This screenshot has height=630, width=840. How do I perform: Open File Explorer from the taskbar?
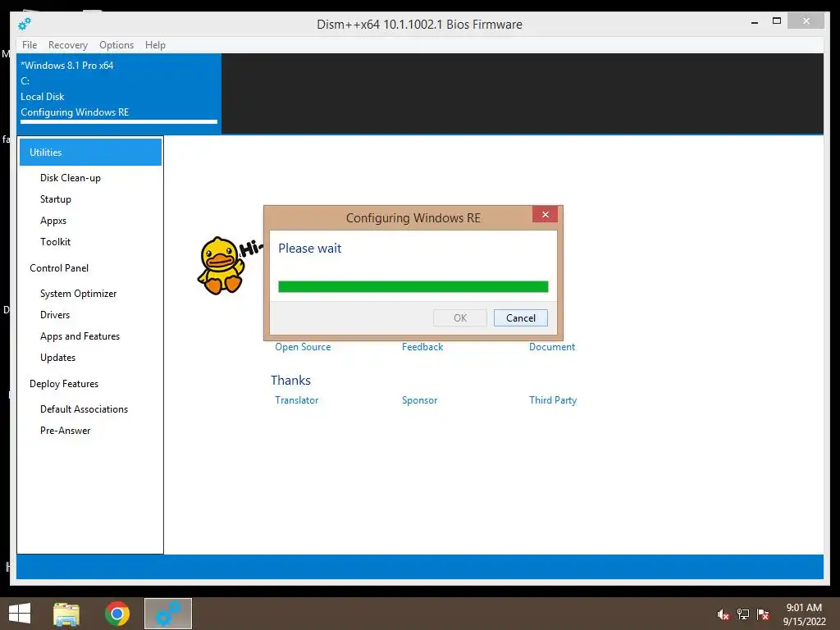tap(66, 614)
